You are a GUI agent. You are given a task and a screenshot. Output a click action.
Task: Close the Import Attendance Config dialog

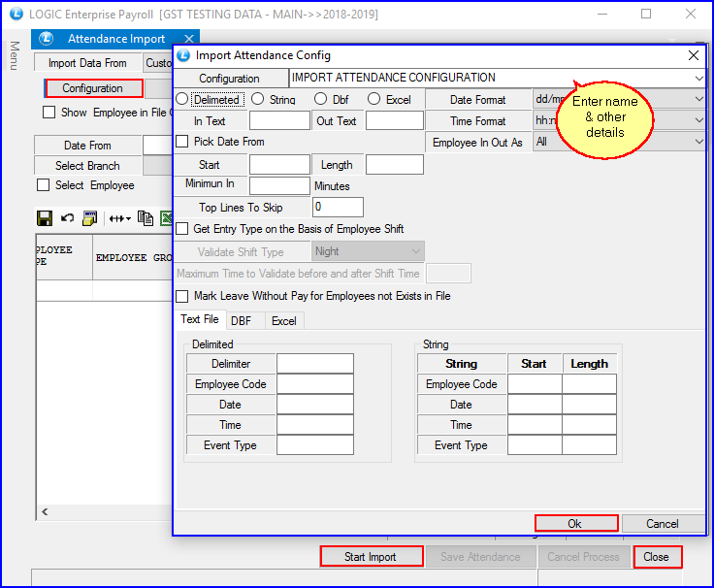(693, 55)
